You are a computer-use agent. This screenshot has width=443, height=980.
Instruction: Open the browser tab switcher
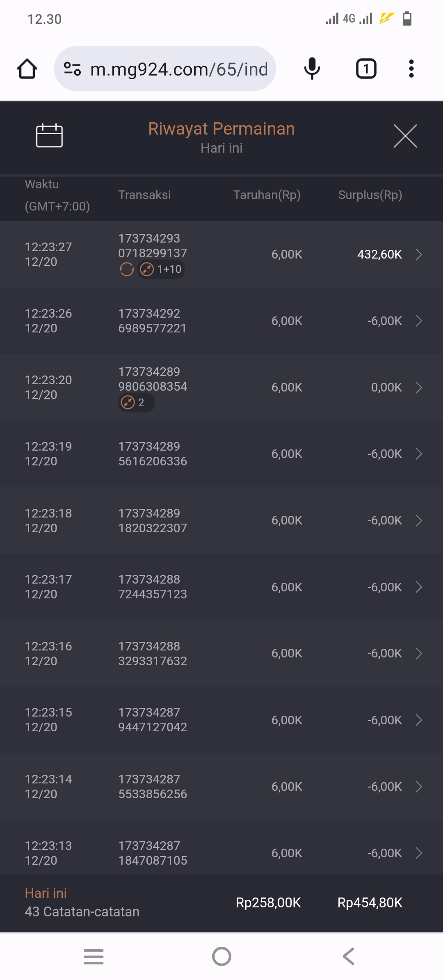pos(366,69)
